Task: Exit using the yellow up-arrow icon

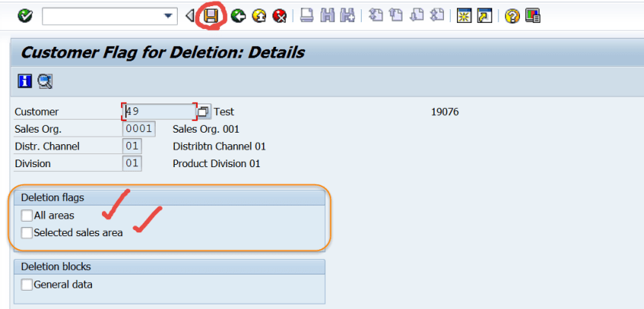Action: (259, 16)
